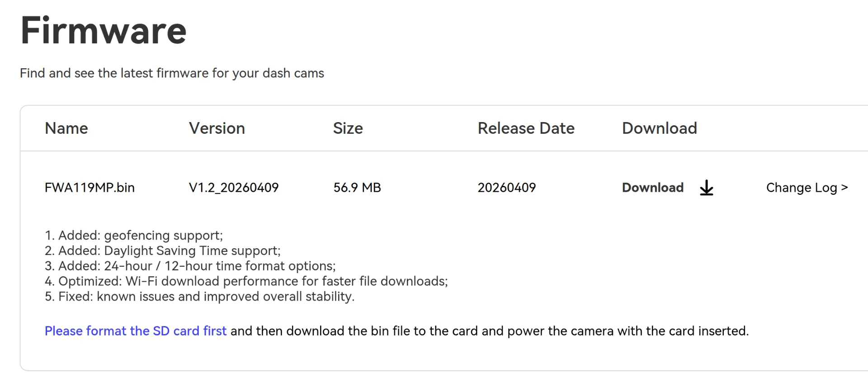Viewport: 868px width, 392px height.
Task: Click the Daylight Saving Time changelog line
Action: [163, 251]
